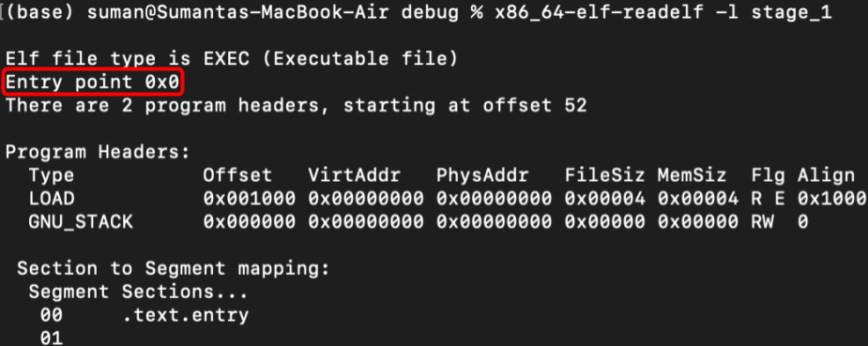
Task: Click the RW flags of GNU_STACK
Action: click(762, 222)
